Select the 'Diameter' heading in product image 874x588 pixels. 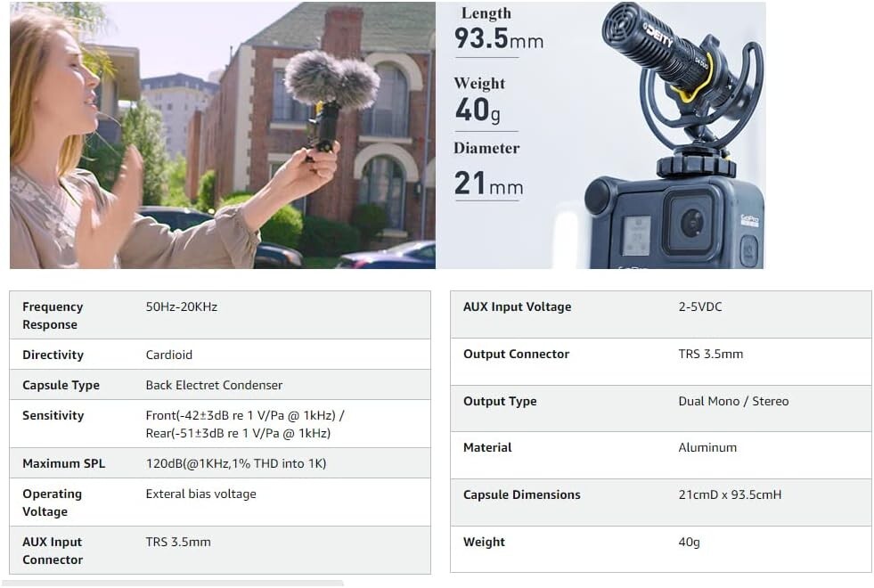click(486, 148)
